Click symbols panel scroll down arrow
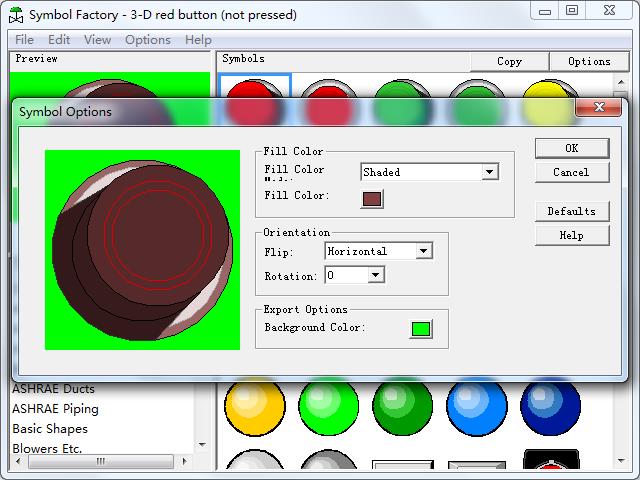Viewport: 640px width, 480px height. coord(621,461)
